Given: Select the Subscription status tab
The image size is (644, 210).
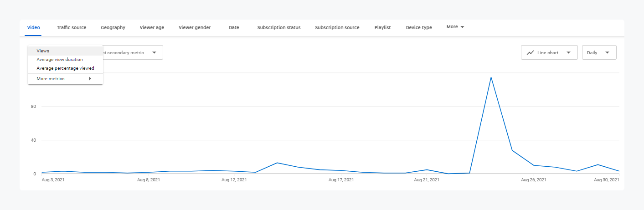Looking at the screenshot, I should [278, 27].
